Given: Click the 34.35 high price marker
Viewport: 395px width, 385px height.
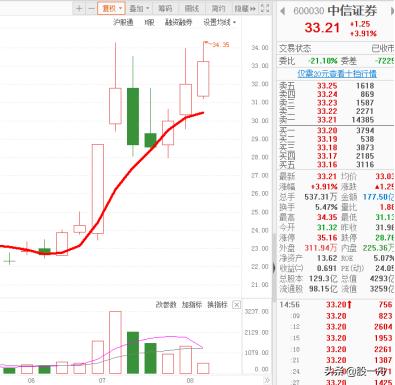Looking at the screenshot, I should 220,45.
